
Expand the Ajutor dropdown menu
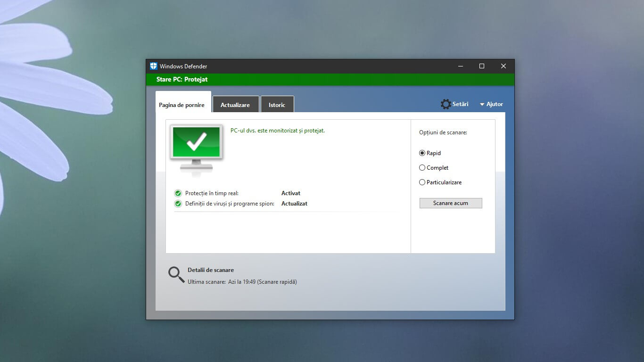[491, 104]
